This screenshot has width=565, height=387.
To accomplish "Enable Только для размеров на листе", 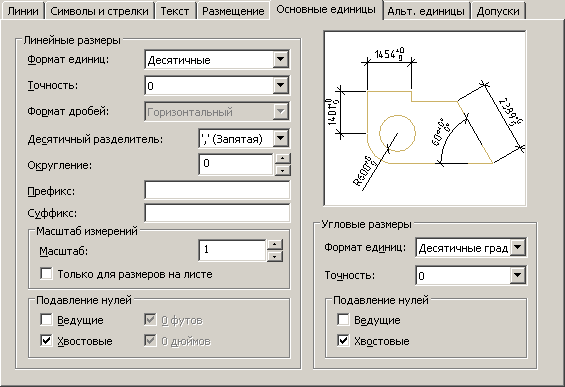I will click(x=46, y=274).
